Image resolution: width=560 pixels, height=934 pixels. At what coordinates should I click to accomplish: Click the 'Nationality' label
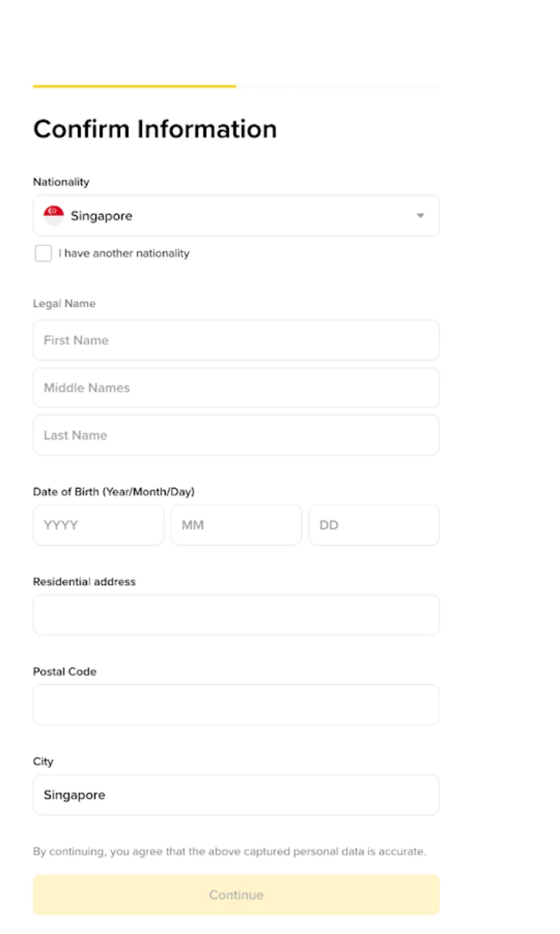pos(61,182)
